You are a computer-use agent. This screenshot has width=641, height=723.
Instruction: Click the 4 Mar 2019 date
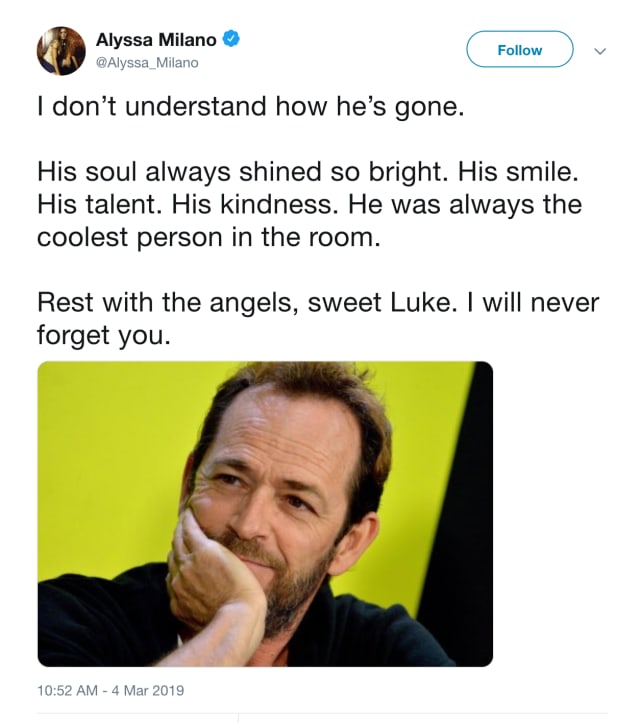click(148, 690)
